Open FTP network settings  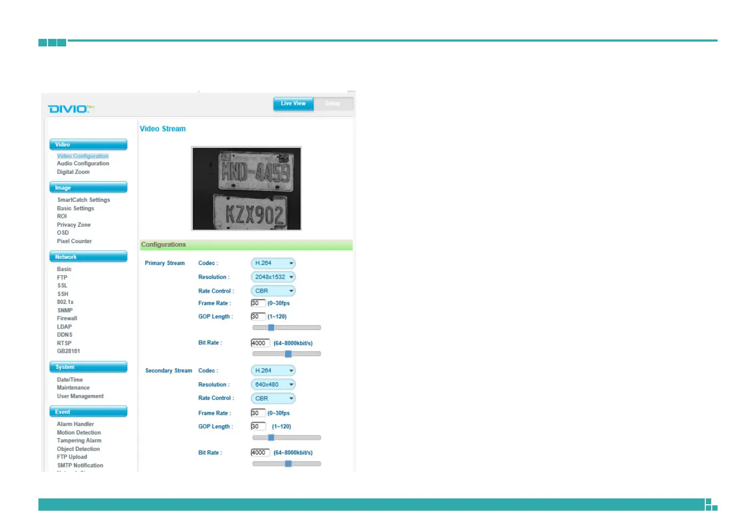click(62, 278)
